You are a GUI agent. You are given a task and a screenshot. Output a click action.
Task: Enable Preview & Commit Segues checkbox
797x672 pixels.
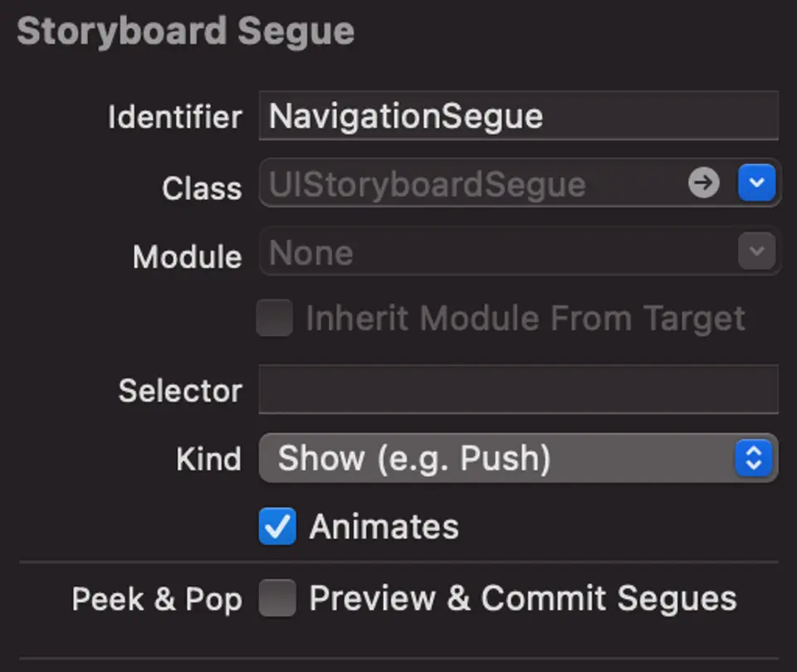coord(276,598)
